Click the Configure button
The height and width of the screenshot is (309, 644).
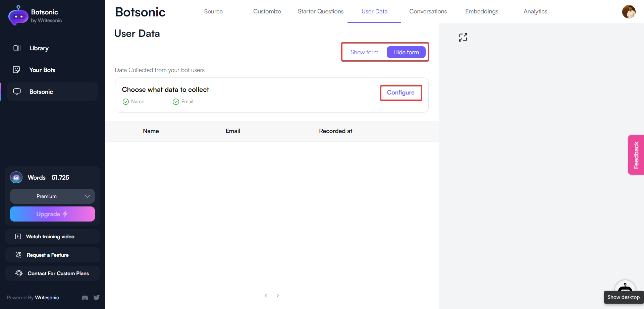(x=401, y=92)
